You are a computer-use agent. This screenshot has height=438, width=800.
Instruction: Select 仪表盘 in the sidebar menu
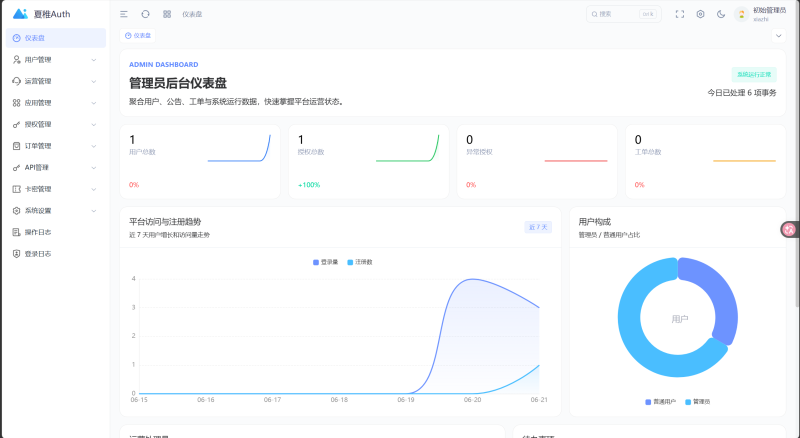56,38
